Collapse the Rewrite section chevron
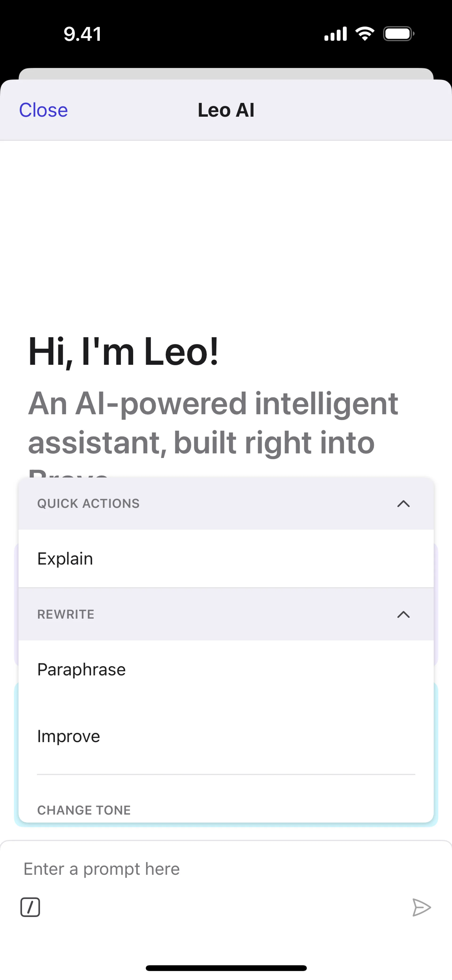The height and width of the screenshot is (980, 452). click(x=403, y=614)
